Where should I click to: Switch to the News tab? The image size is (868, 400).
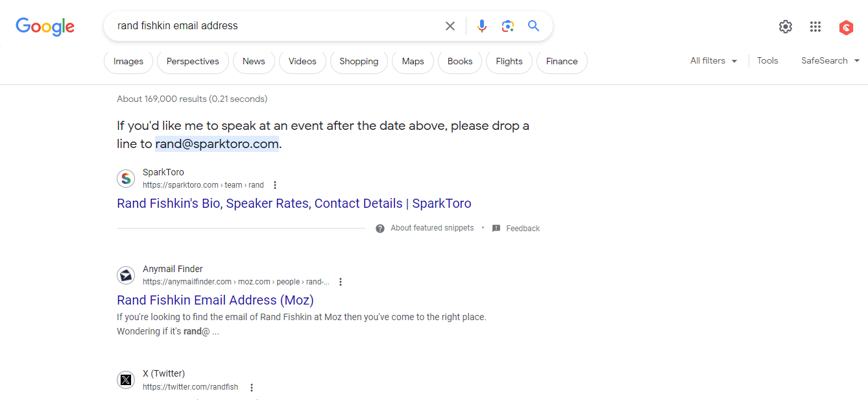[x=254, y=62]
